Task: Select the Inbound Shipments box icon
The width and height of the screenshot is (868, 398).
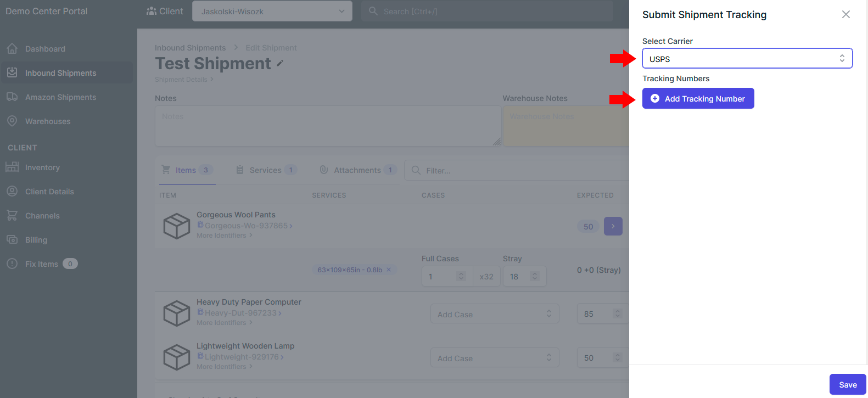Action: pyautogui.click(x=12, y=73)
